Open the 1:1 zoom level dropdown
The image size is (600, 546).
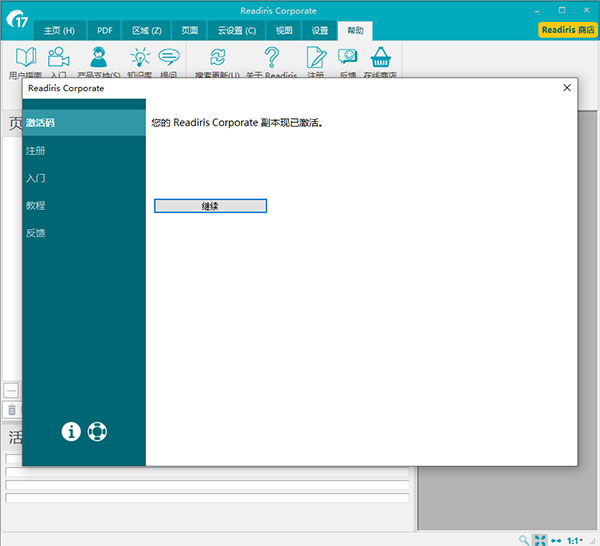pos(575,540)
